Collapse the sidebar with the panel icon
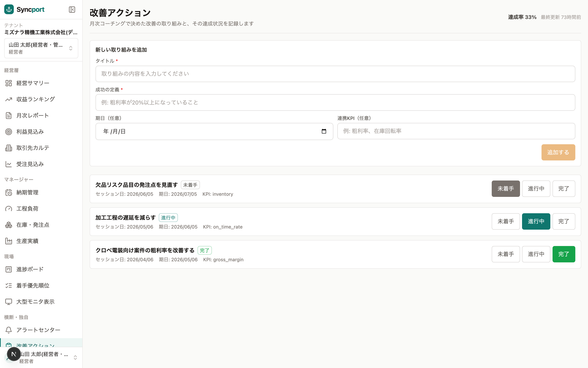 [72, 10]
